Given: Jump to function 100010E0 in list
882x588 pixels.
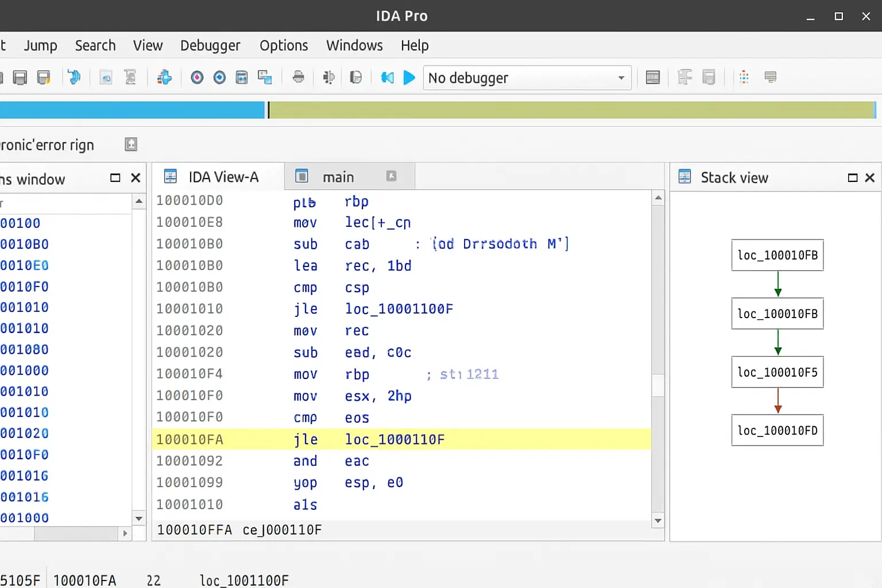Looking at the screenshot, I should pos(25,265).
